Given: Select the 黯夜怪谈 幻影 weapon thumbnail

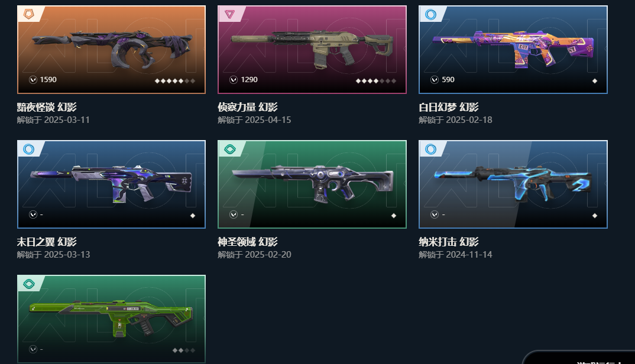Looking at the screenshot, I should pyautogui.click(x=111, y=50).
